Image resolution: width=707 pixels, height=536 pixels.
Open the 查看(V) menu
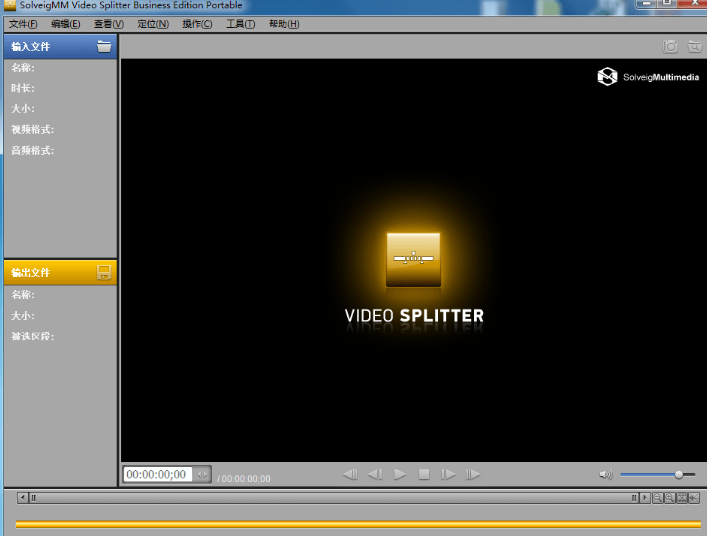(x=109, y=24)
